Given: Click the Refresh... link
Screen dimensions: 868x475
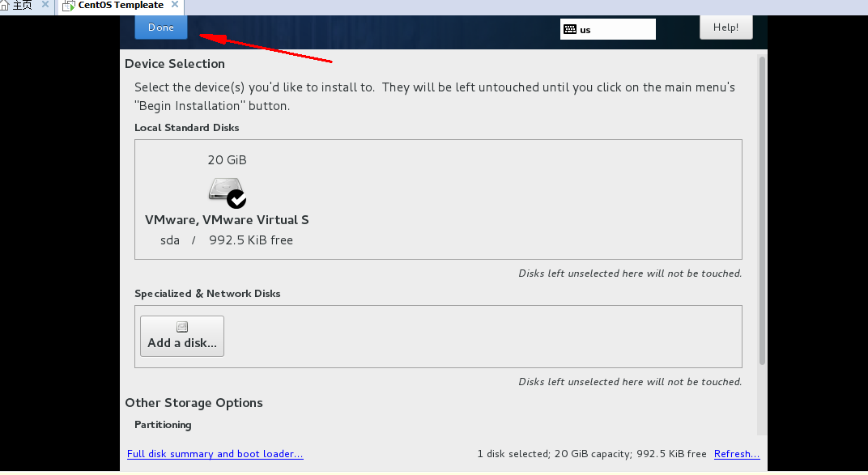Looking at the screenshot, I should tap(737, 454).
